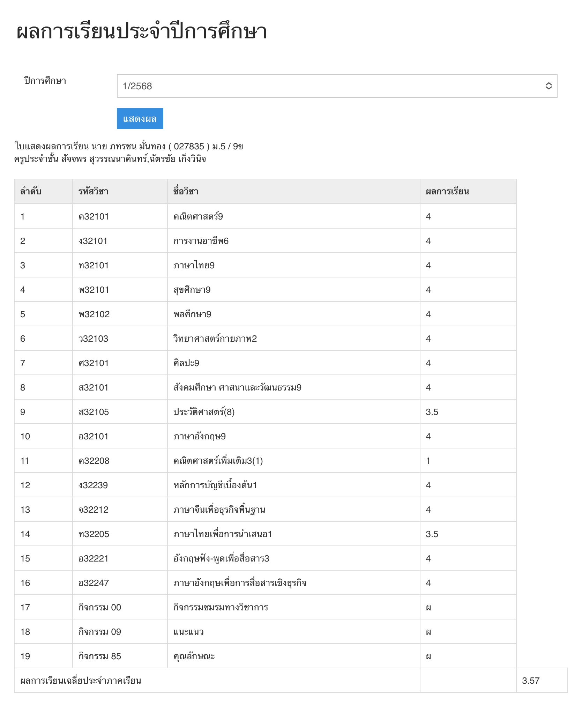Click the semester GPA value 3.57
The height and width of the screenshot is (728, 582).
(x=530, y=681)
